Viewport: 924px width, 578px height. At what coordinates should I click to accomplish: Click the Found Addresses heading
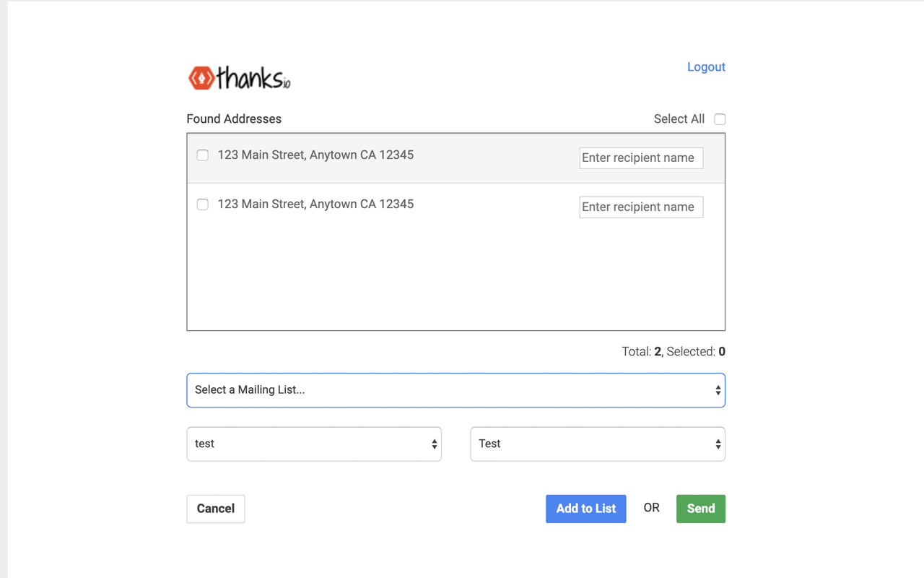click(234, 119)
